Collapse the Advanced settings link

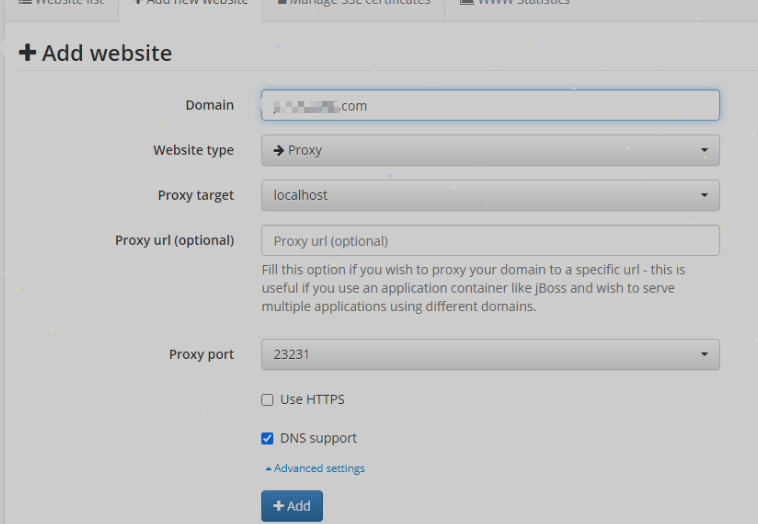(x=319, y=469)
